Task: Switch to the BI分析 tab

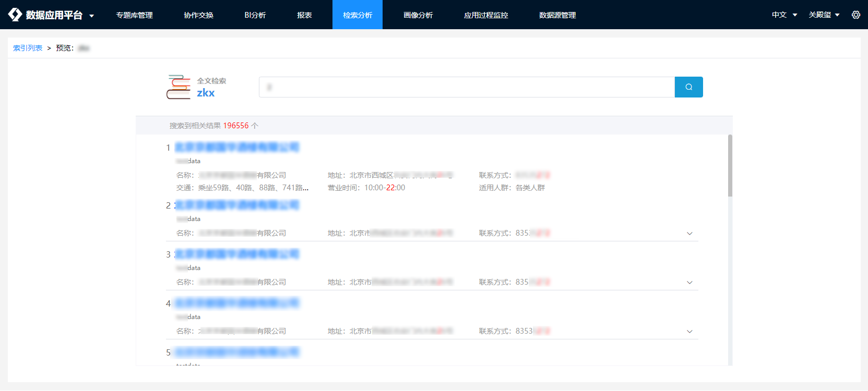Action: point(255,15)
